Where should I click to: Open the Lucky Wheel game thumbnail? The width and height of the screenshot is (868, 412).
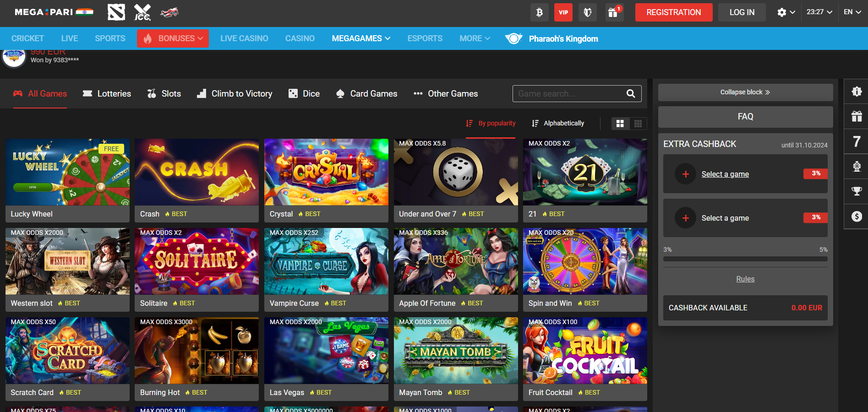click(67, 172)
